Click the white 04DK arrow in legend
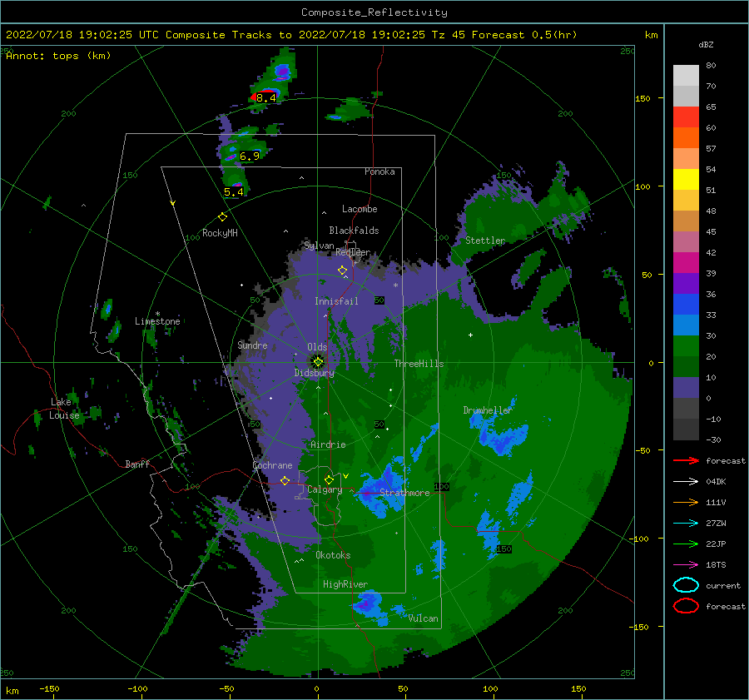The height and width of the screenshot is (700, 749). coord(686,482)
